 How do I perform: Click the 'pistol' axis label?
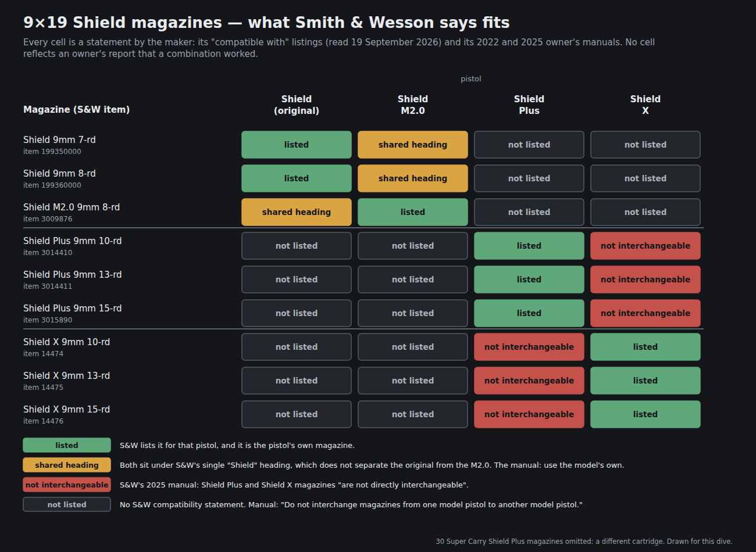(471, 79)
